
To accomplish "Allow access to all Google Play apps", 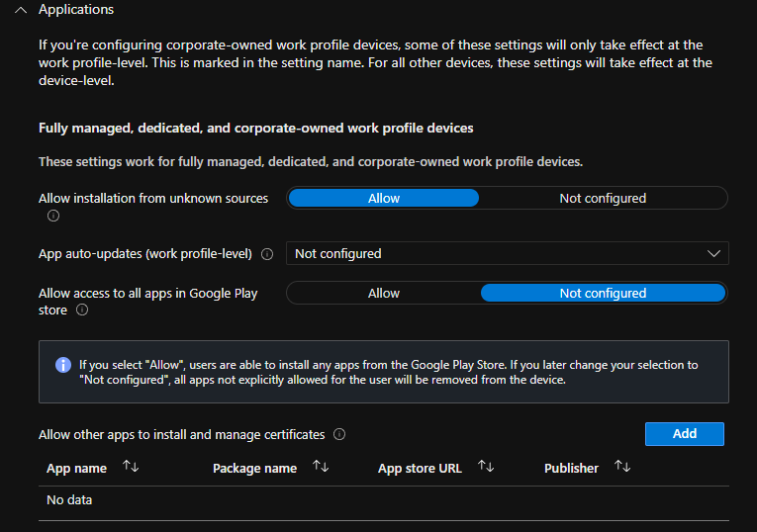I will pos(384,294).
